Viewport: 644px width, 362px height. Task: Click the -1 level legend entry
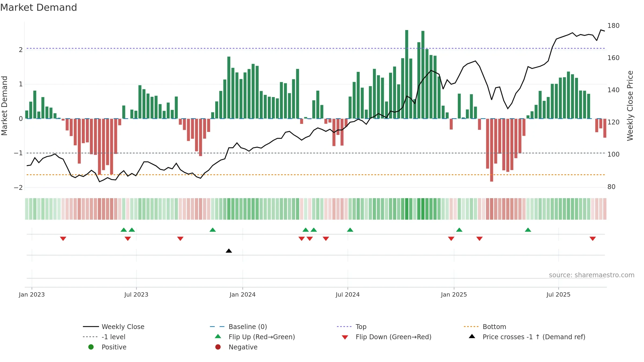104,337
